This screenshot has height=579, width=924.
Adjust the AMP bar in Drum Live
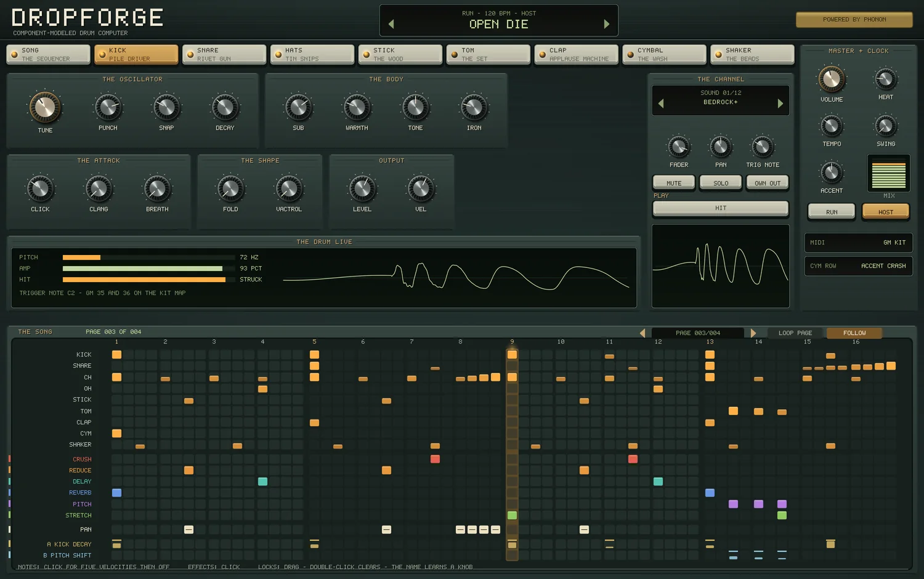pyautogui.click(x=148, y=269)
